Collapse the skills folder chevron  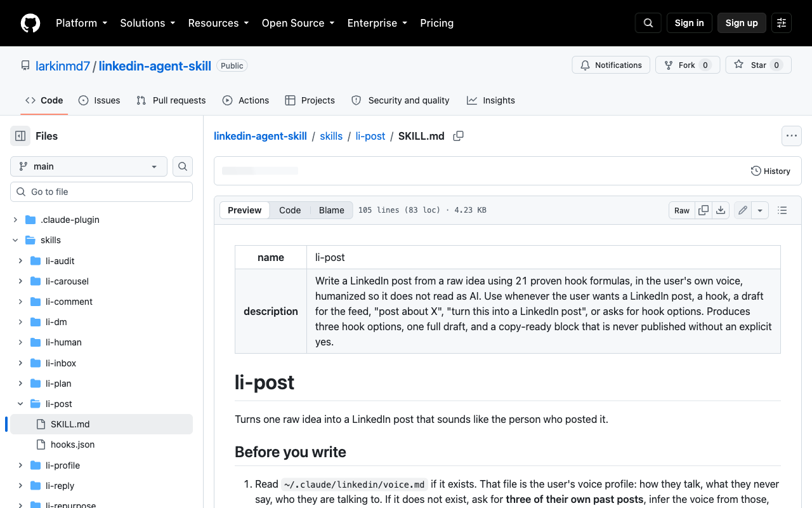pyautogui.click(x=15, y=240)
